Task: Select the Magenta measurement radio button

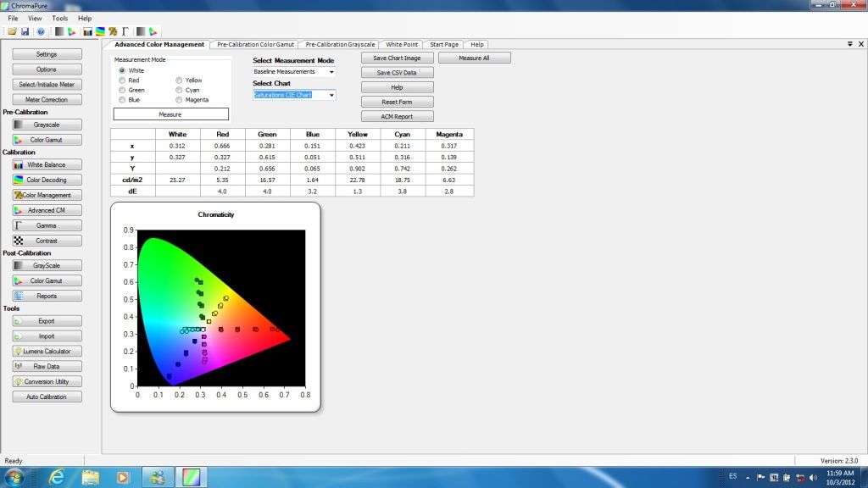Action: coord(179,100)
